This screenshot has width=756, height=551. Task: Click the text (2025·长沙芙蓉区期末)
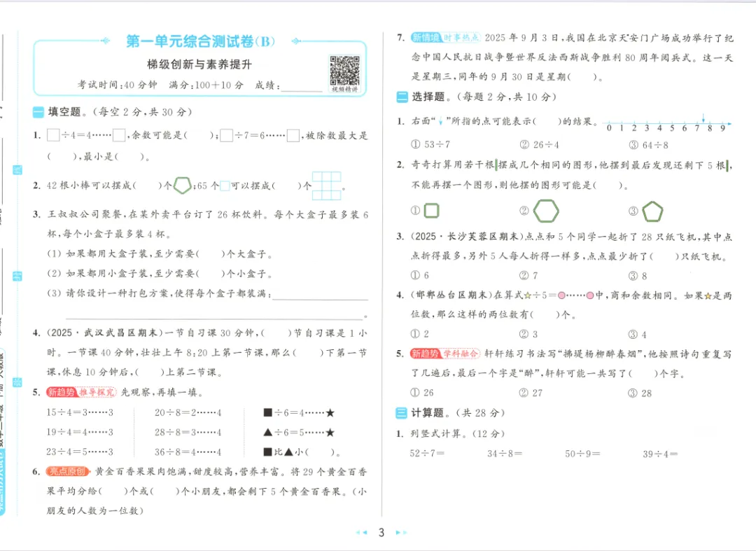point(468,236)
